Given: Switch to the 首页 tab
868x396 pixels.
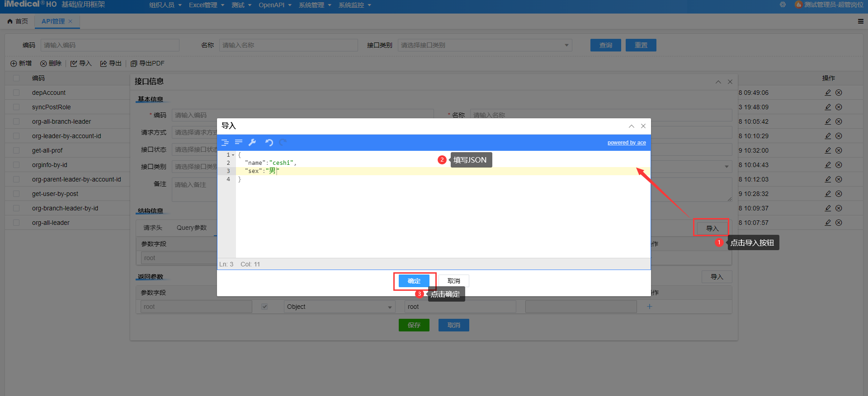Looking at the screenshot, I should [18, 21].
